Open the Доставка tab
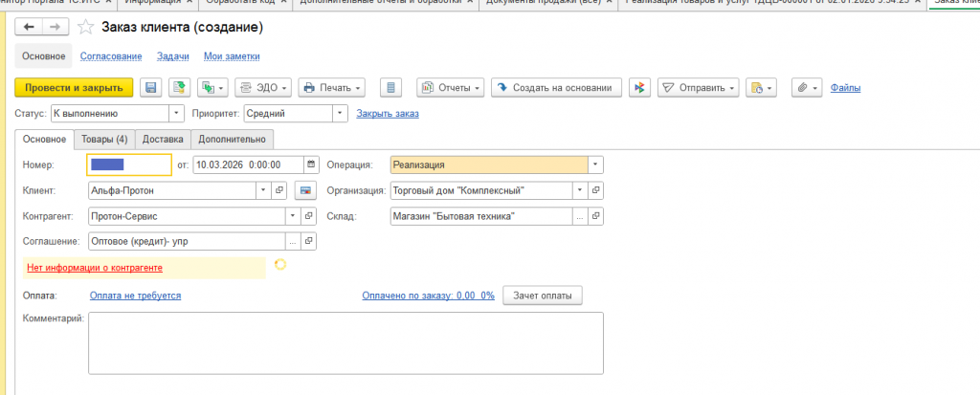This screenshot has width=980, height=395. tap(163, 140)
